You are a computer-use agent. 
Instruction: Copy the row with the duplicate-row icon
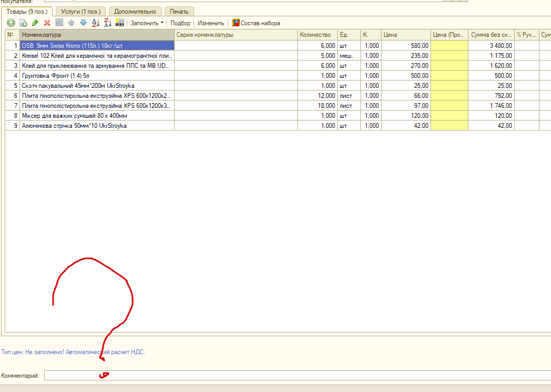click(x=23, y=23)
